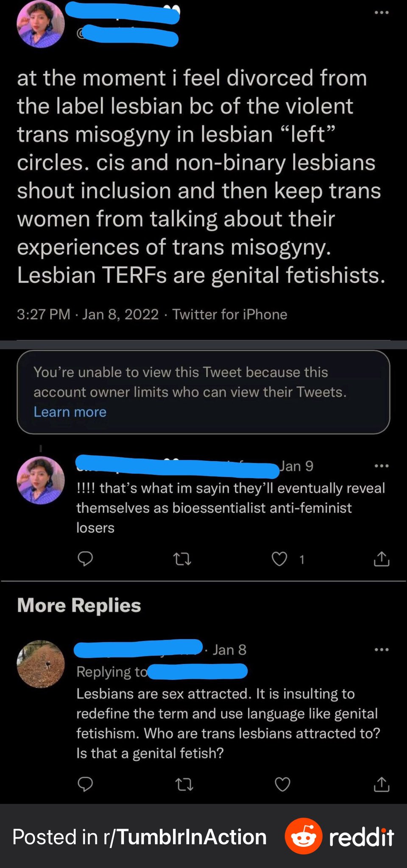
Task: Share the Jan 9 reply
Action: (x=381, y=559)
